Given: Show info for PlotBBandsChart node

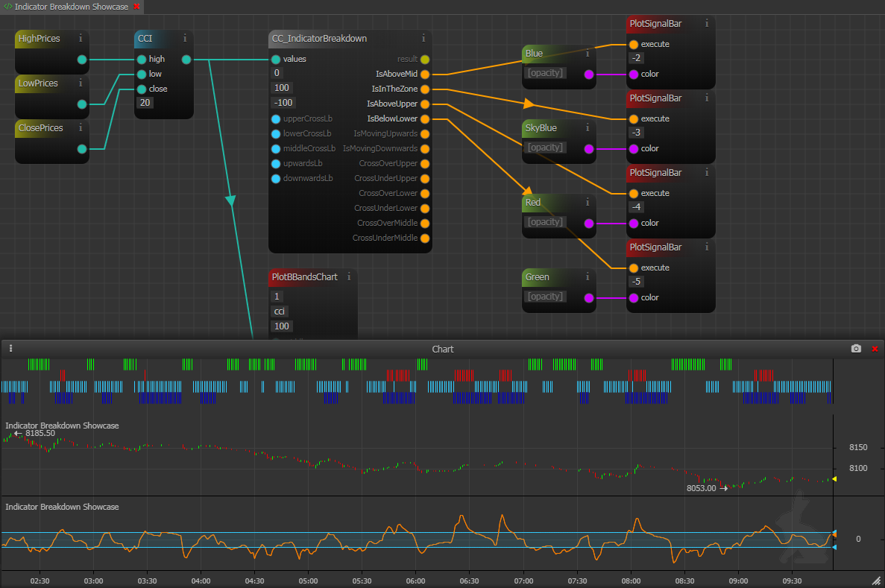Looking at the screenshot, I should [349, 276].
